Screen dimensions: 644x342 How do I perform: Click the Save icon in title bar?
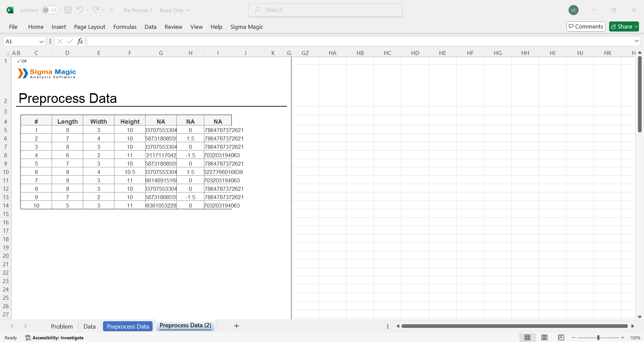(68, 10)
